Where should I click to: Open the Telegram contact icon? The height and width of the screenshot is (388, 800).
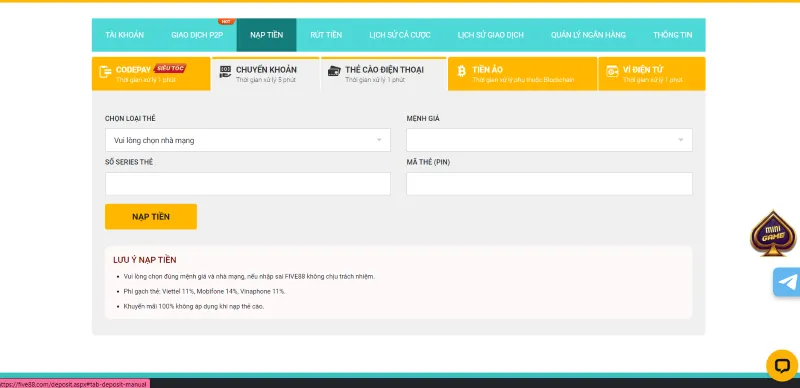tap(786, 282)
